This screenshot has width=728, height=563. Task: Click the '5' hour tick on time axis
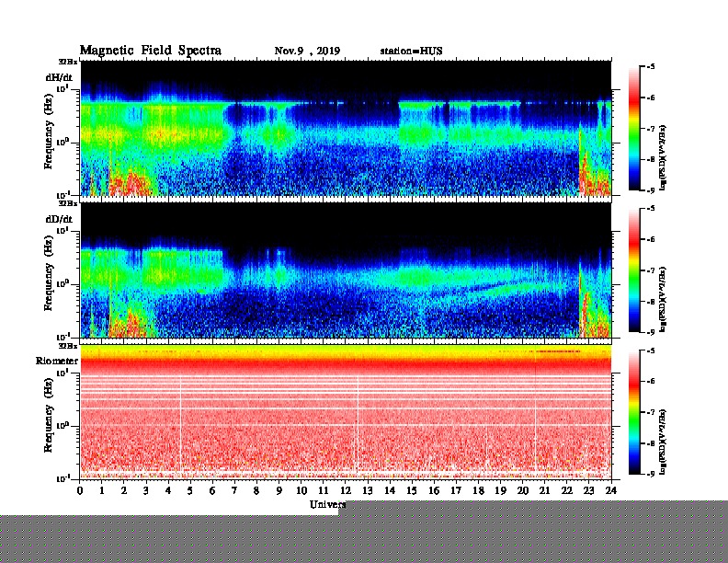click(190, 490)
